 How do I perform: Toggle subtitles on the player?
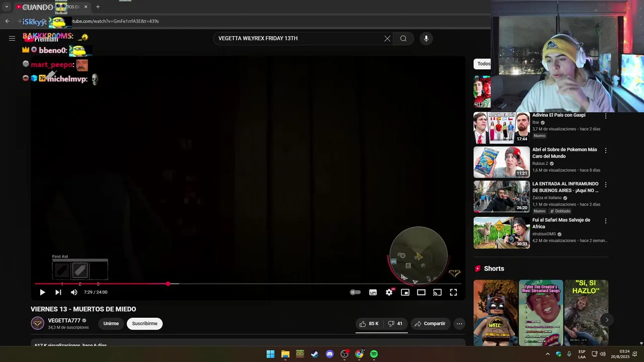click(373, 292)
